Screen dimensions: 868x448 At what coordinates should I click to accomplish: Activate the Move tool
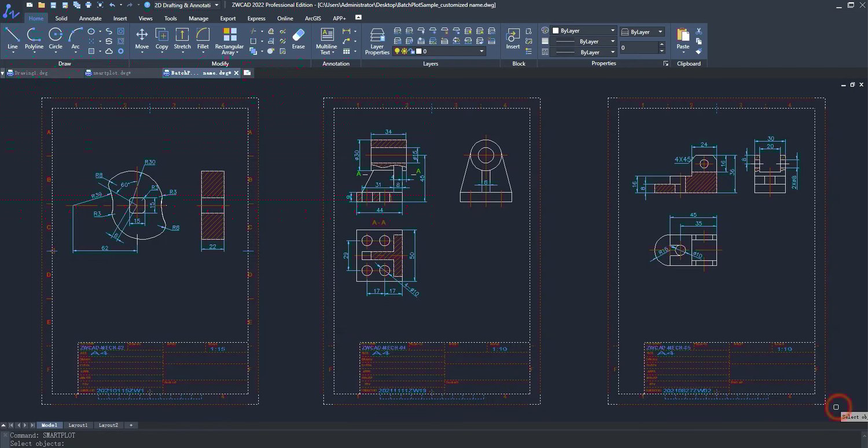point(142,38)
